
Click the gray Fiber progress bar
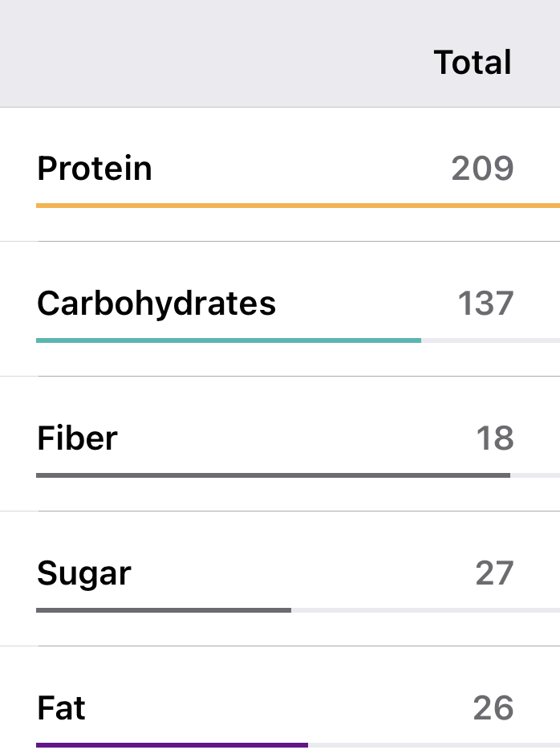[x=273, y=475]
